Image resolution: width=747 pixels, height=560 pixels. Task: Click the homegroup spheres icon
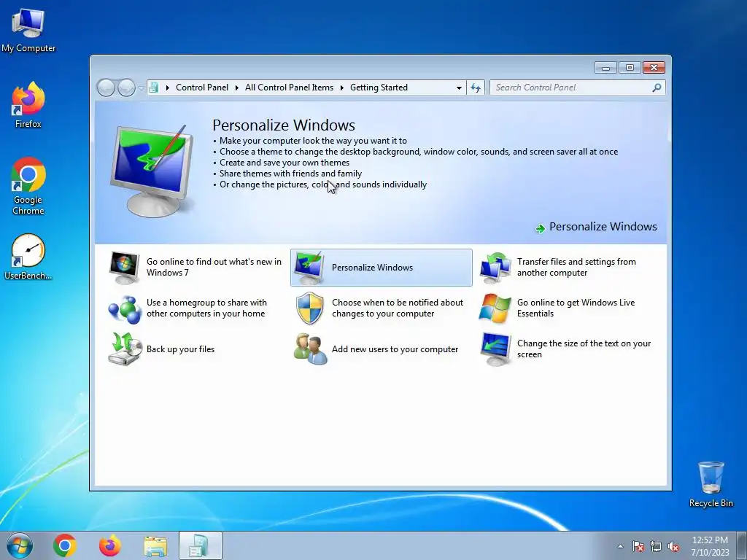[x=124, y=308]
